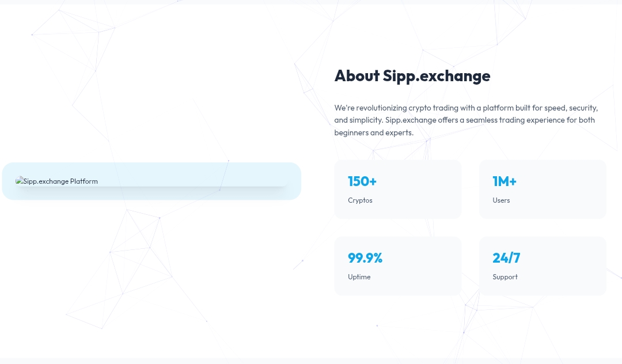The height and width of the screenshot is (364, 622).
Task: Click the phrase "crypto trading" in the description
Action: pos(432,108)
